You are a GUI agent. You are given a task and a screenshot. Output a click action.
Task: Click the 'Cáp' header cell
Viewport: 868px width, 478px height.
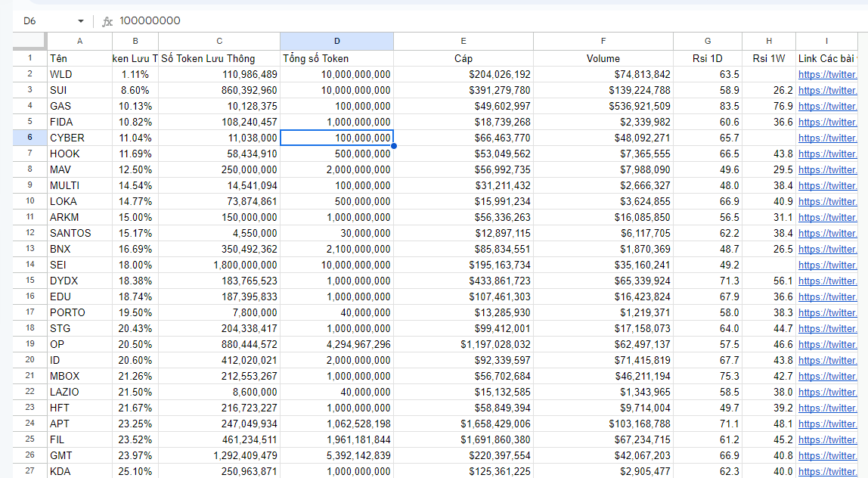pyautogui.click(x=463, y=59)
